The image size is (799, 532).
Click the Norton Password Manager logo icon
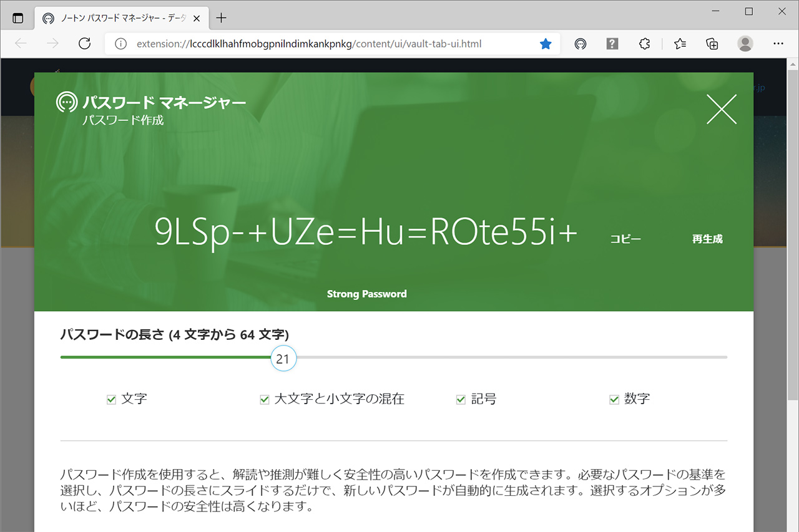66,102
